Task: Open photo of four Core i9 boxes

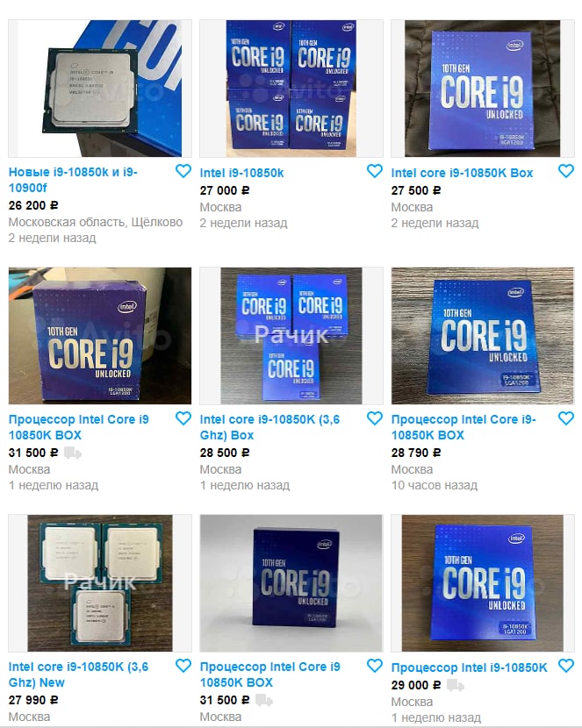Action: (x=291, y=89)
